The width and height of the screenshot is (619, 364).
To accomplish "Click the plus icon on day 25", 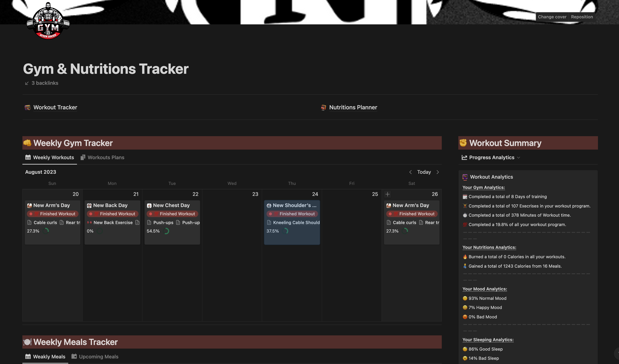I will point(387,194).
